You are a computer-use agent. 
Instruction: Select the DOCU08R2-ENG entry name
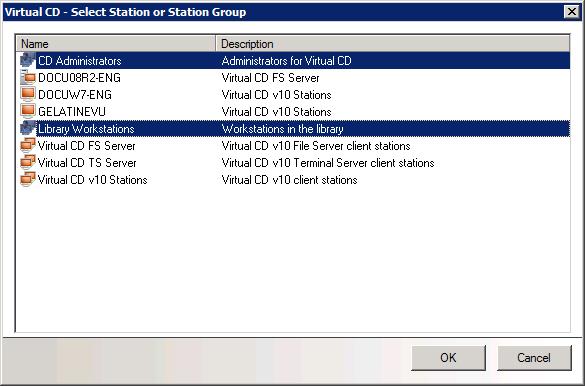point(79,78)
